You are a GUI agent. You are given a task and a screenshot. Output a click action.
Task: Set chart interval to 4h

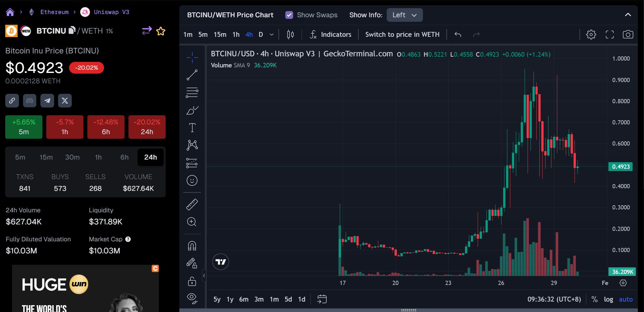click(249, 35)
